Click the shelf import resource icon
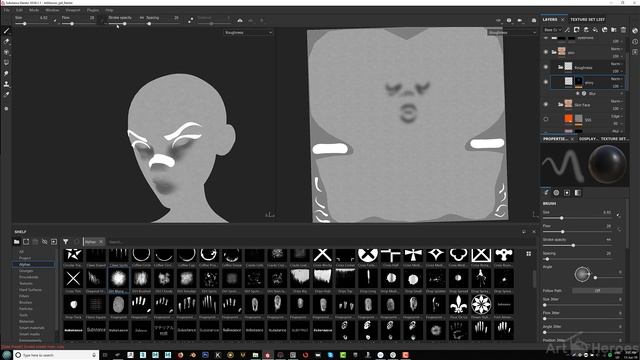The height and width of the screenshot is (360, 640). (x=54, y=242)
